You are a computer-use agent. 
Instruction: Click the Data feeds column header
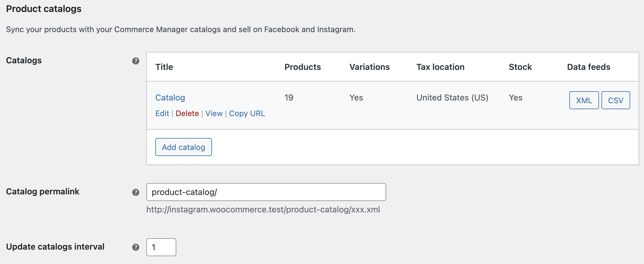[x=589, y=67]
